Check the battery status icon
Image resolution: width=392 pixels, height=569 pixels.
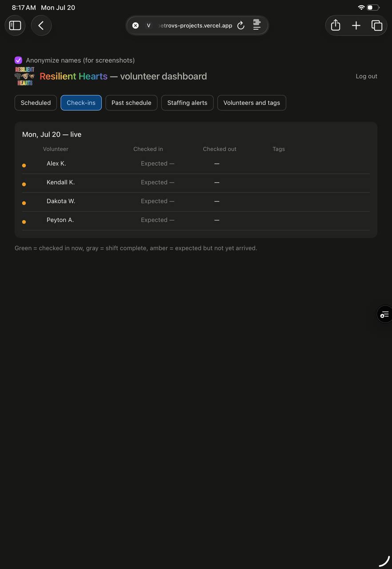point(373,8)
